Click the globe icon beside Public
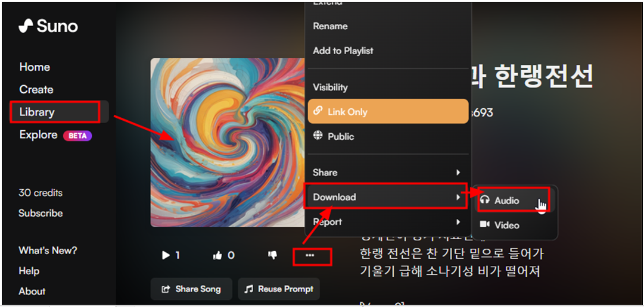644x307 pixels. (x=318, y=136)
